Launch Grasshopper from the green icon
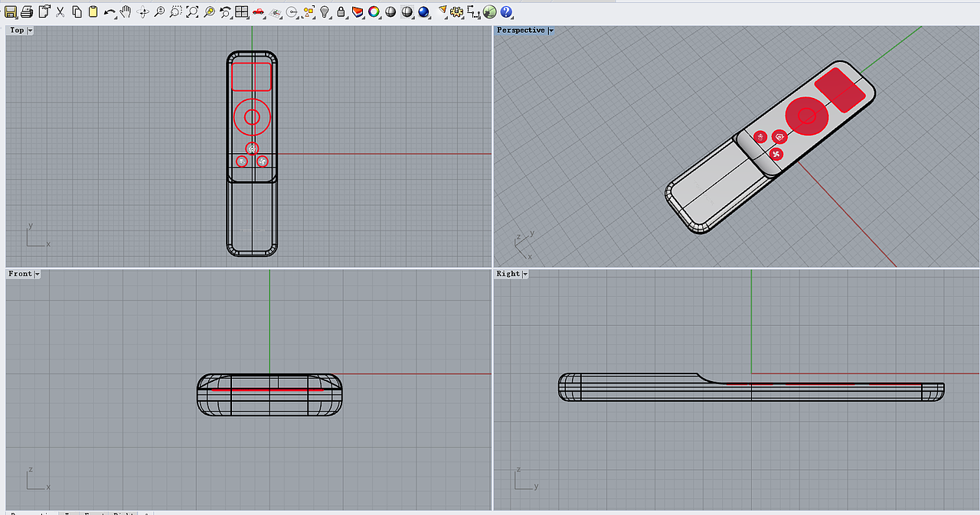Viewport: 980px width, 515px height. [490, 11]
